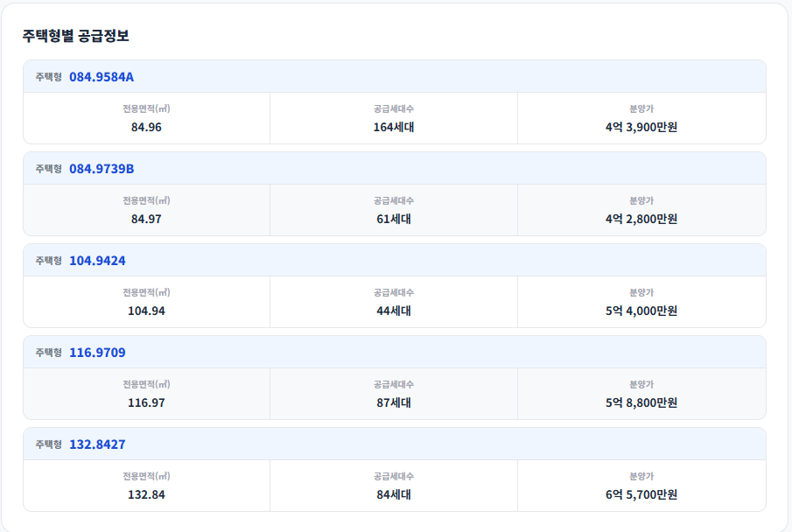Click exclusive area value 116.97

pyautogui.click(x=146, y=403)
